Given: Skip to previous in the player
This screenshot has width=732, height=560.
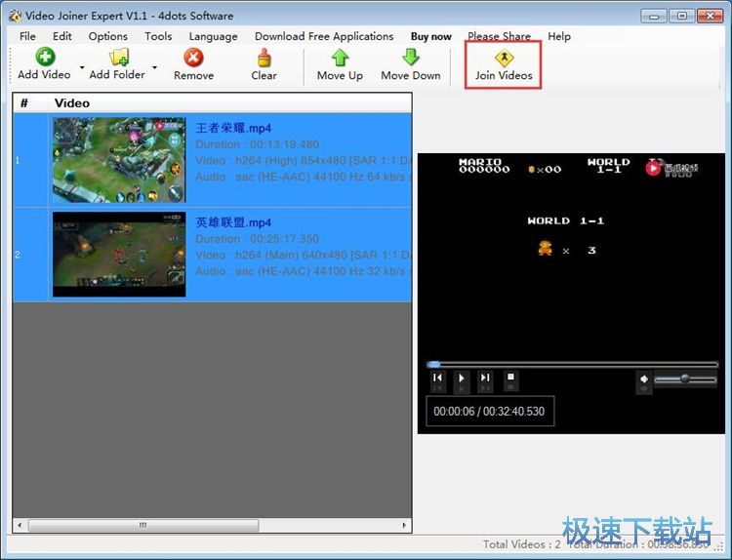Looking at the screenshot, I should tap(437, 379).
